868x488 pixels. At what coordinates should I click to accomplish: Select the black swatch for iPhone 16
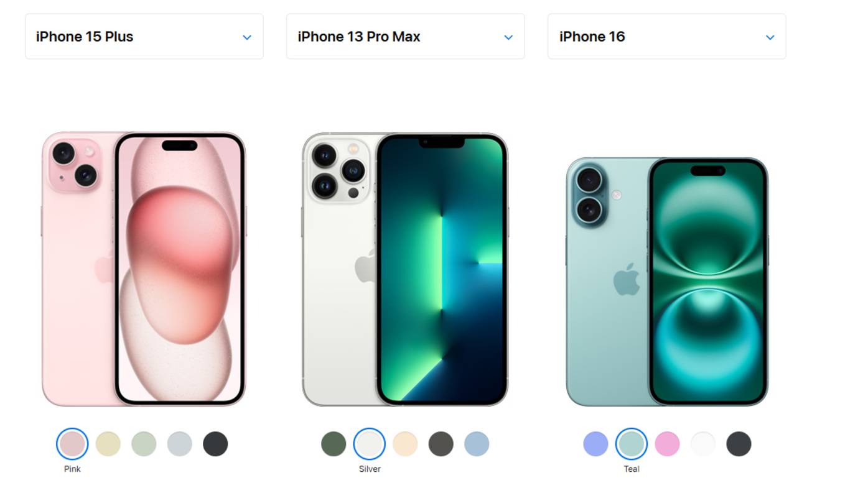pos(739,444)
